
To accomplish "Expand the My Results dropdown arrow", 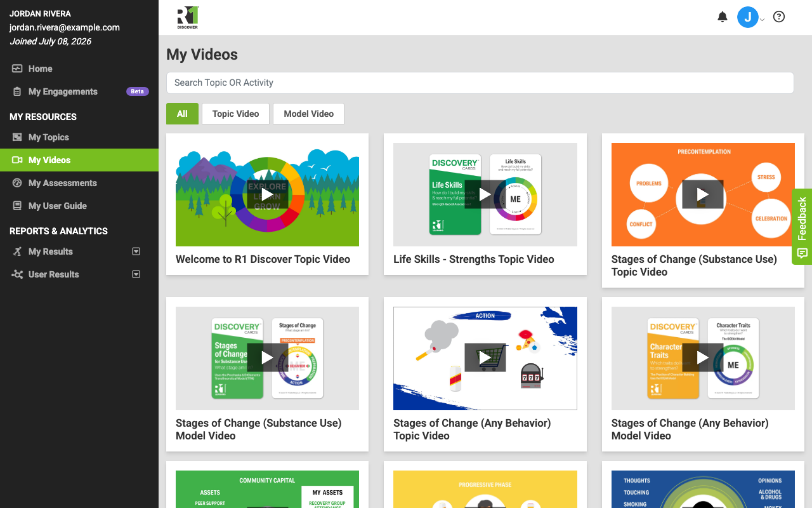I will pos(136,251).
